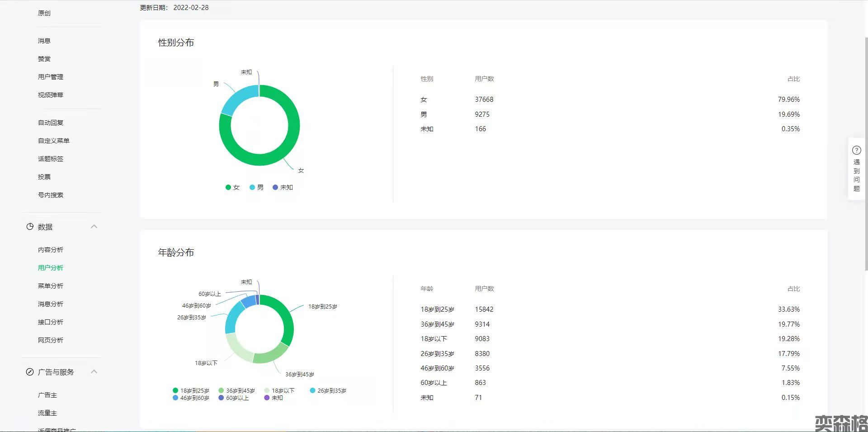Toggle the 女 legend dot in gender chart
Screen dimensions: 868x432
tap(228, 187)
